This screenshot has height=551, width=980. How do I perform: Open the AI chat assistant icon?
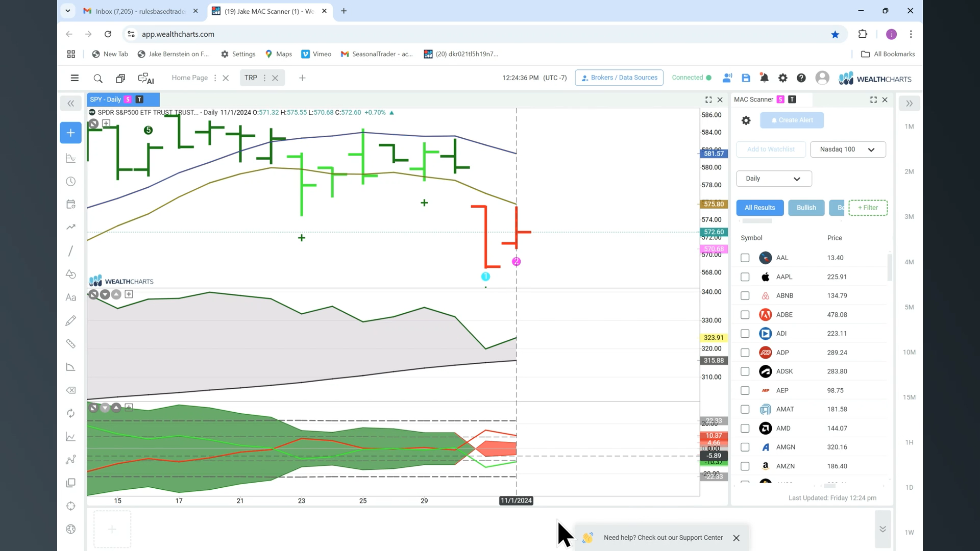(146, 78)
